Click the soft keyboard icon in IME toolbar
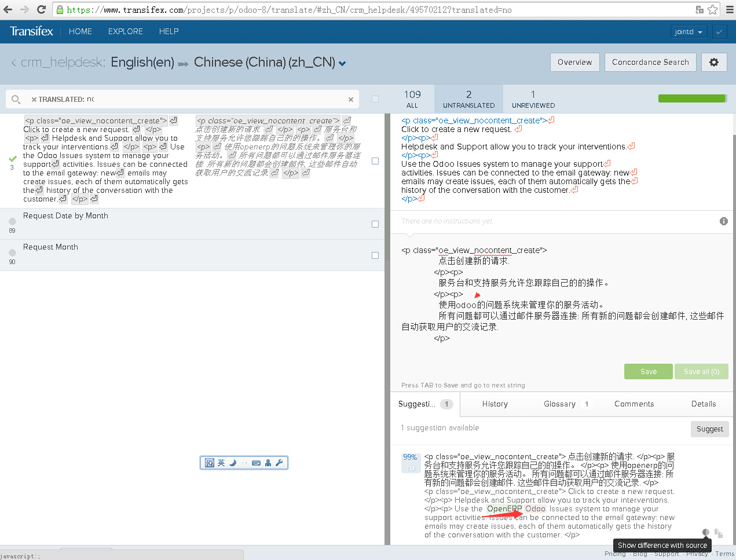The image size is (736, 560). (x=256, y=463)
